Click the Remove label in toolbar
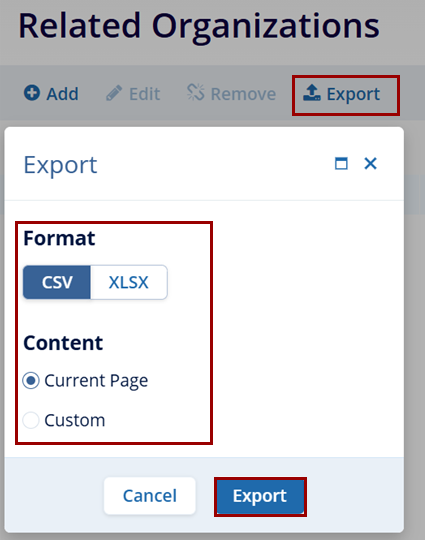The width and height of the screenshot is (425, 540). [243, 94]
